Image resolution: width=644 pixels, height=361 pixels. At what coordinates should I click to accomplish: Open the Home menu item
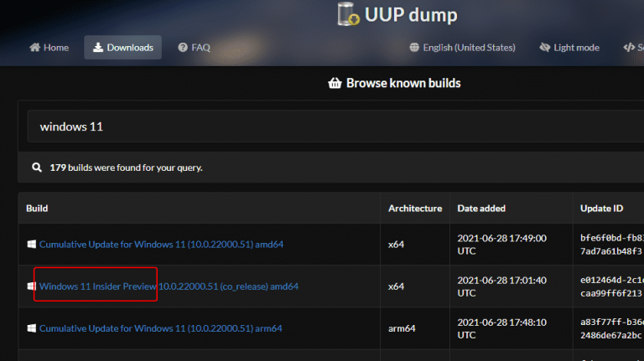(x=49, y=48)
